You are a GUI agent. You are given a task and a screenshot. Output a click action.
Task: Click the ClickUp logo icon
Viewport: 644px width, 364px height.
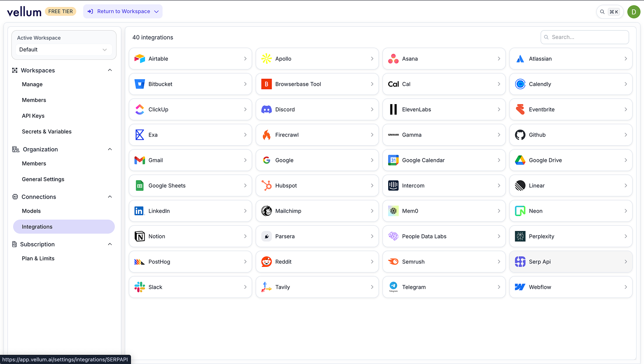click(140, 109)
